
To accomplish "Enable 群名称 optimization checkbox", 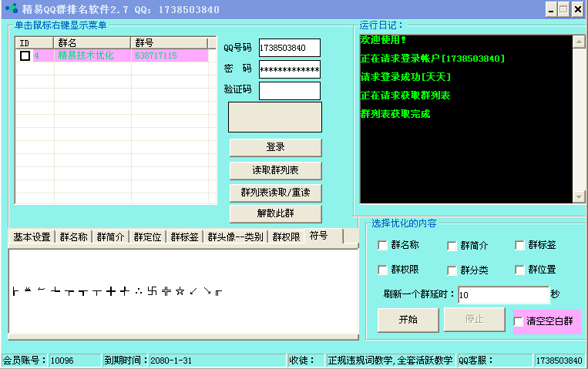I will pos(382,245).
